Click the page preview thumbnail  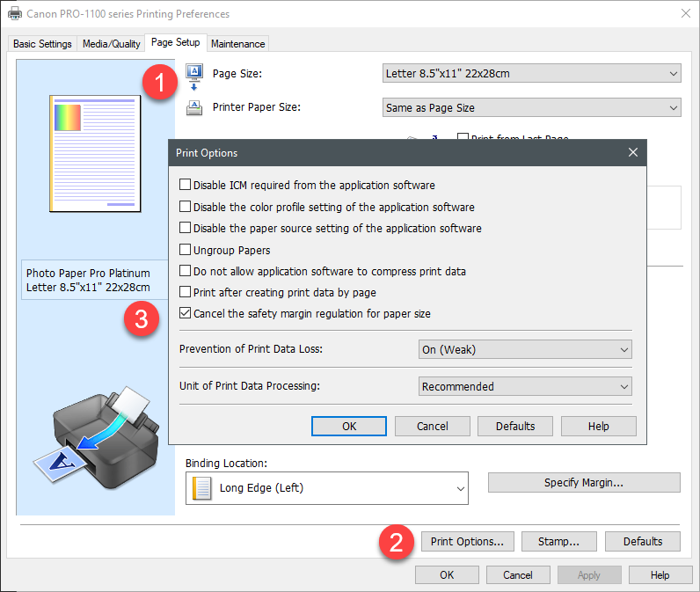click(x=95, y=155)
